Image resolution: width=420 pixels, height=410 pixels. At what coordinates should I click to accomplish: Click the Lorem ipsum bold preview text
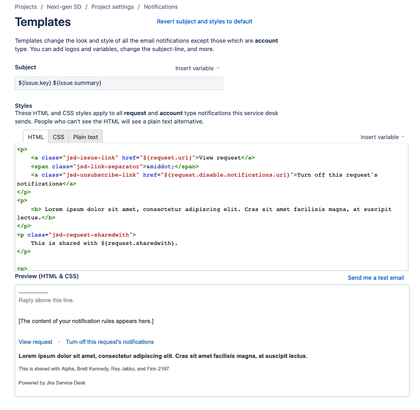click(163, 356)
